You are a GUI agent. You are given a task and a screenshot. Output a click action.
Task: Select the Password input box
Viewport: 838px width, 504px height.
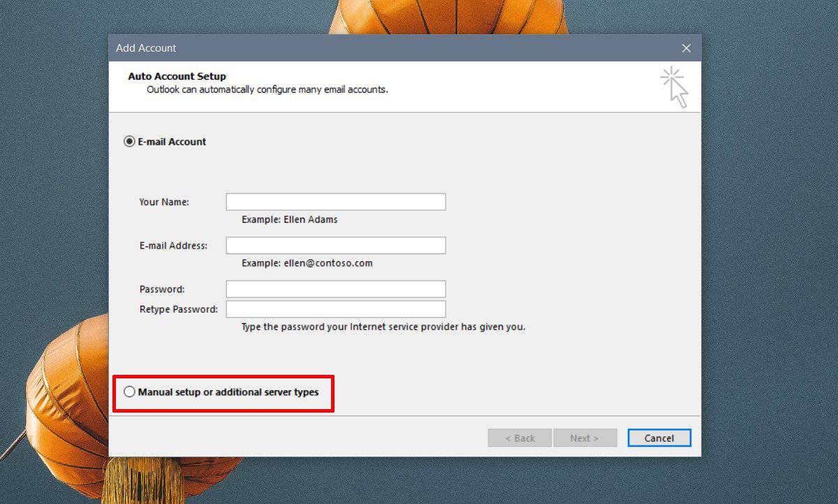pos(336,289)
